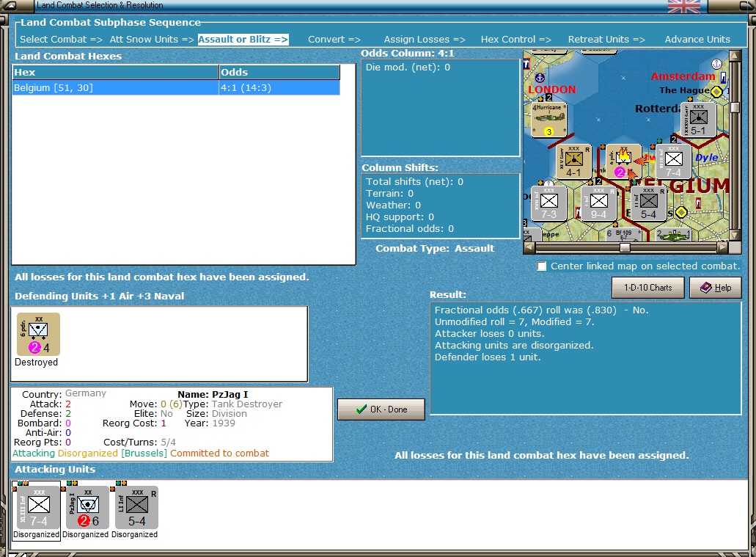Click the Convert subphase step
Viewport: 756px width, 557px height.
coord(334,40)
